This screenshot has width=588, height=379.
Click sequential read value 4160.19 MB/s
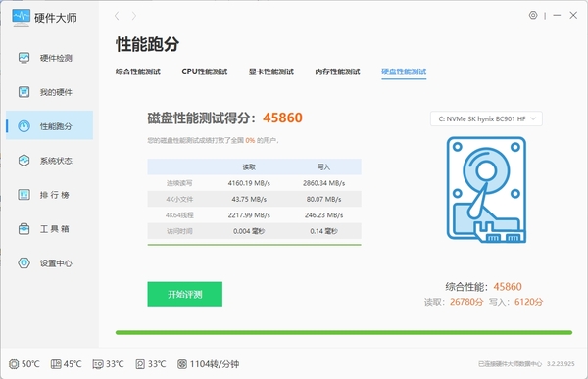point(249,183)
